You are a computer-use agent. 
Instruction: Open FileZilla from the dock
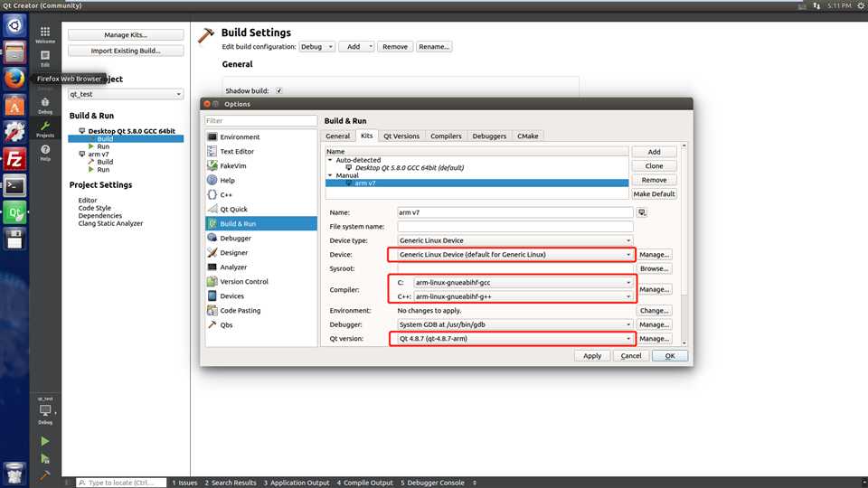tap(14, 159)
